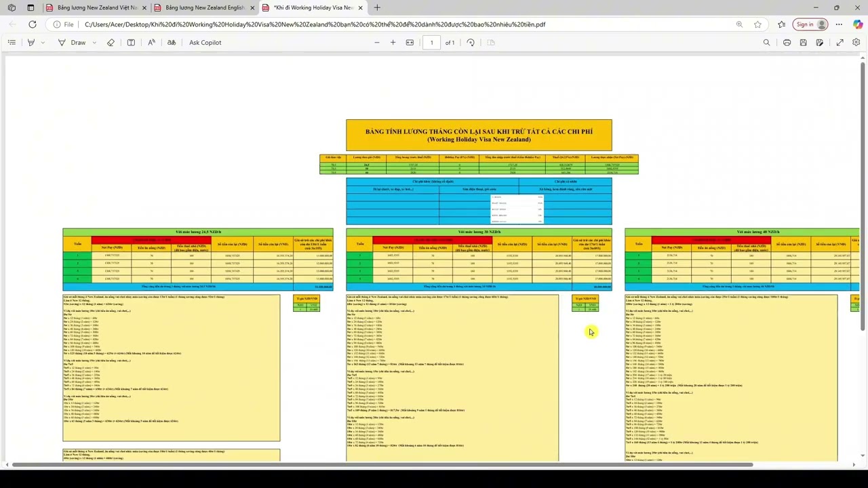Open browser Settings and more menu
The width and height of the screenshot is (868, 488).
(x=839, y=24)
